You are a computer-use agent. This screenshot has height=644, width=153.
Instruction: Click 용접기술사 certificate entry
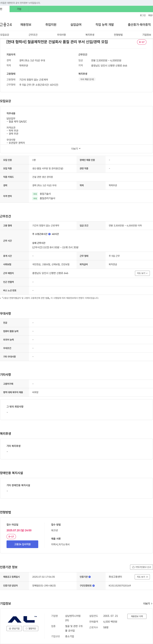[45, 194]
